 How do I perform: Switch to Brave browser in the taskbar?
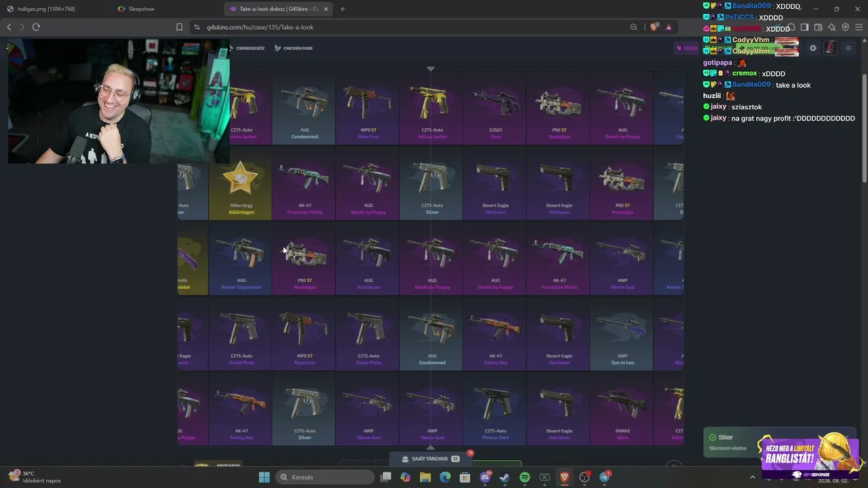[x=564, y=477]
